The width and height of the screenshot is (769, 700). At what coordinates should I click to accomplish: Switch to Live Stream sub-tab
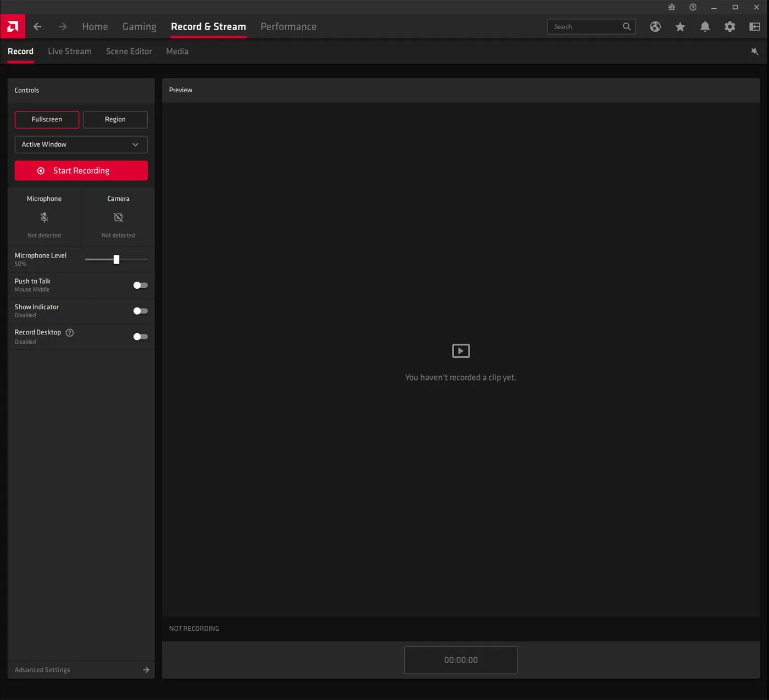coord(70,51)
